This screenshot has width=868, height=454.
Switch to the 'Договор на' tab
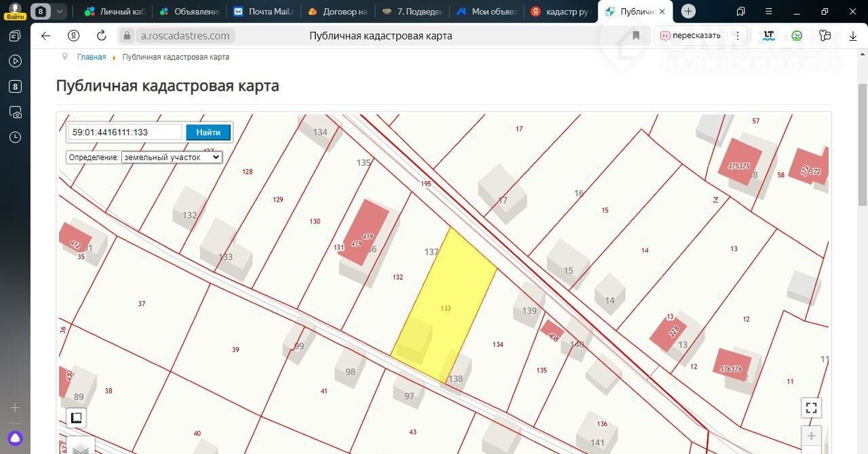pyautogui.click(x=336, y=12)
